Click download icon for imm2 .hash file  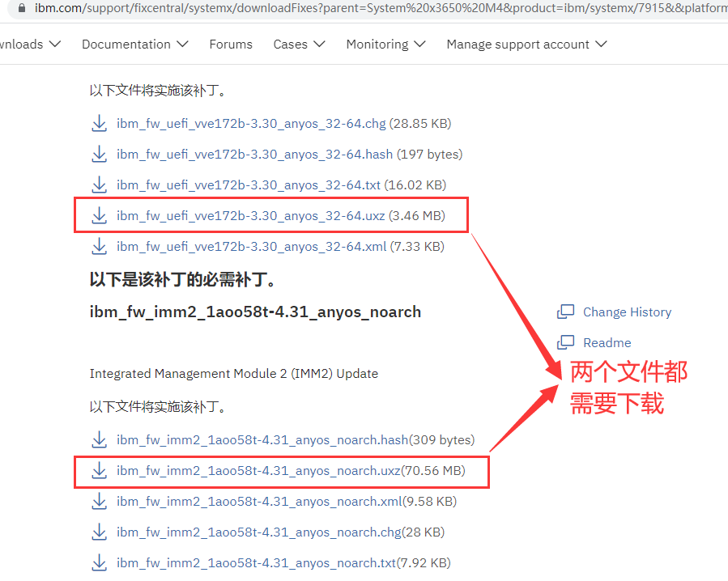point(99,439)
